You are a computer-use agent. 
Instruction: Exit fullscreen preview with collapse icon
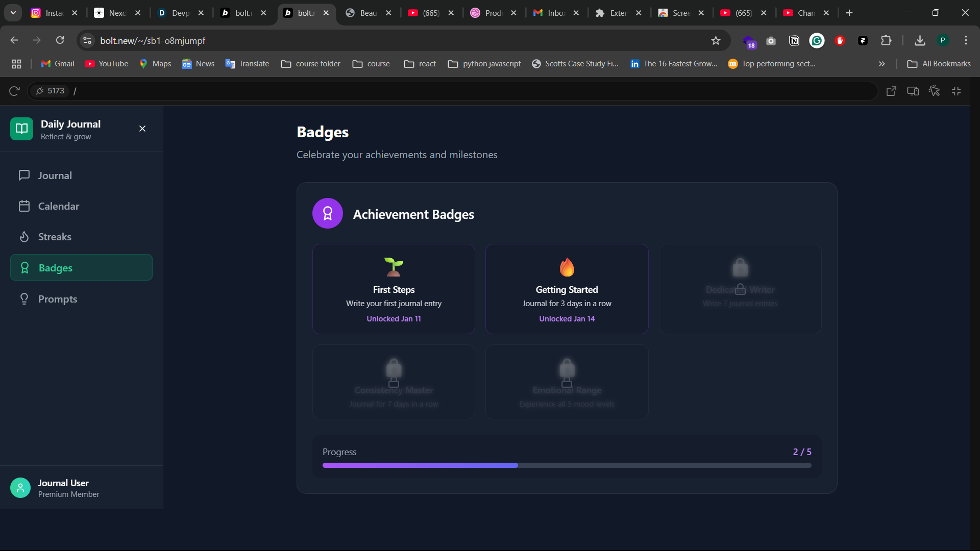[x=956, y=91]
